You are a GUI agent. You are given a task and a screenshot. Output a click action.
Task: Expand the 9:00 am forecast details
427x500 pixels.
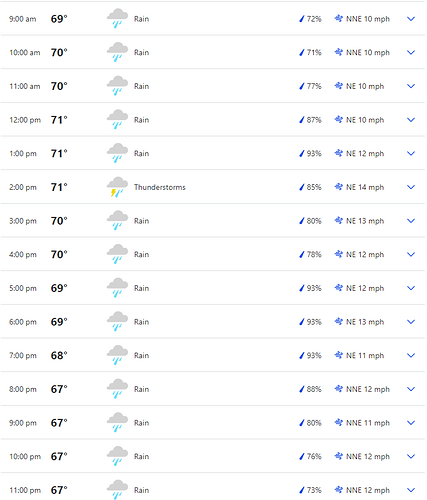pyautogui.click(x=411, y=19)
